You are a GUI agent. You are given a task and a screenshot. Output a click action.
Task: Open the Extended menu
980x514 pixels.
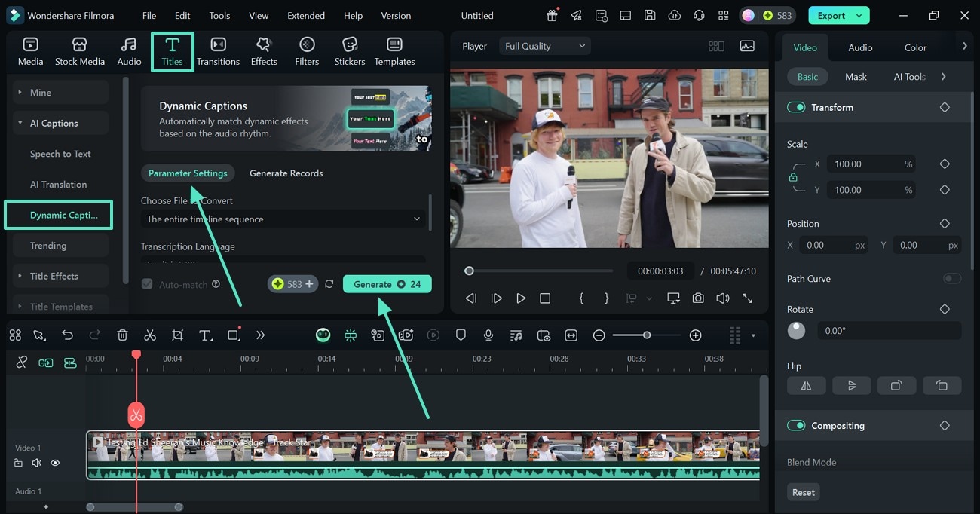click(x=306, y=15)
